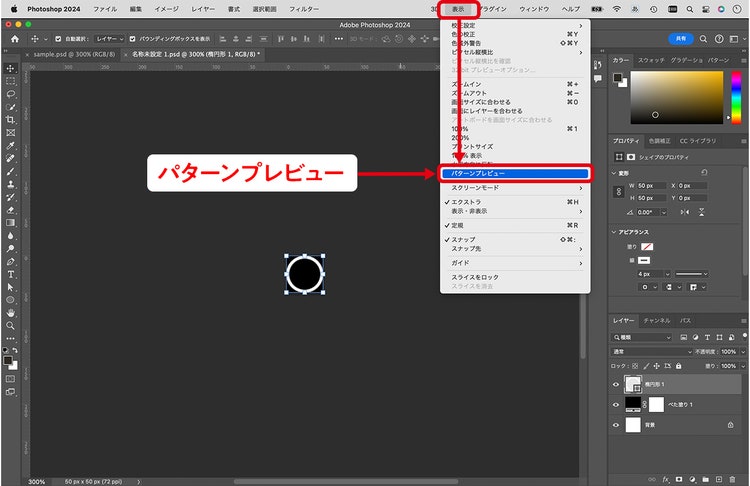Click the Home icon in options bar
The height and width of the screenshot is (486, 750).
coord(15,39)
